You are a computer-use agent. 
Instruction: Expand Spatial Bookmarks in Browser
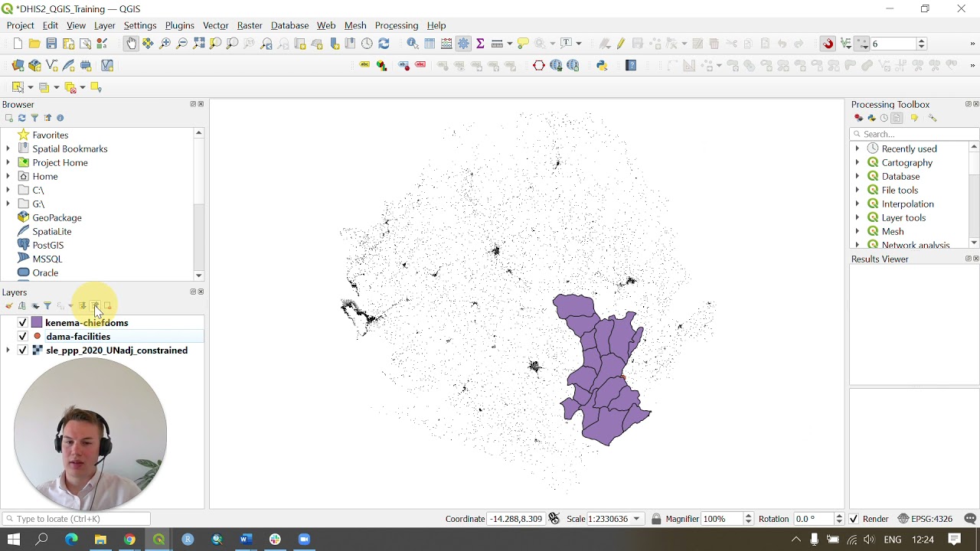click(x=8, y=148)
